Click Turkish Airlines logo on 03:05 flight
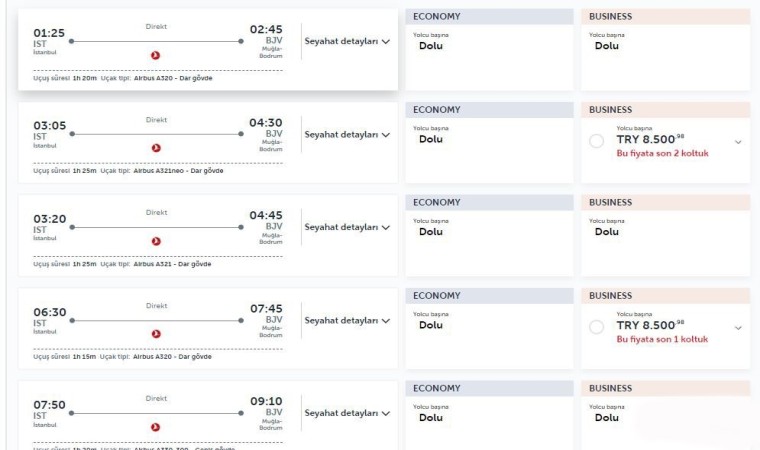760x450 pixels. tap(155, 148)
